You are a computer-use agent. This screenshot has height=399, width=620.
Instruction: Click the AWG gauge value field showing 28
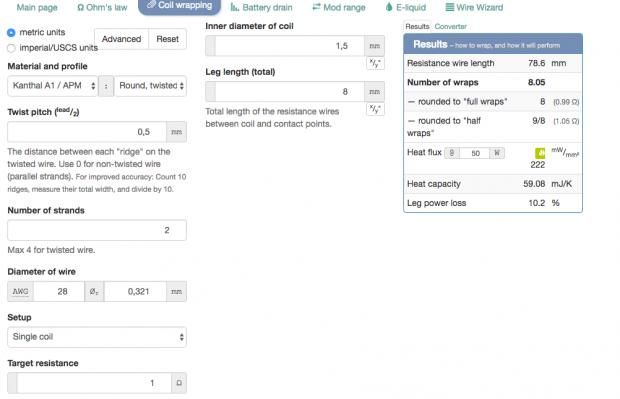(59, 291)
